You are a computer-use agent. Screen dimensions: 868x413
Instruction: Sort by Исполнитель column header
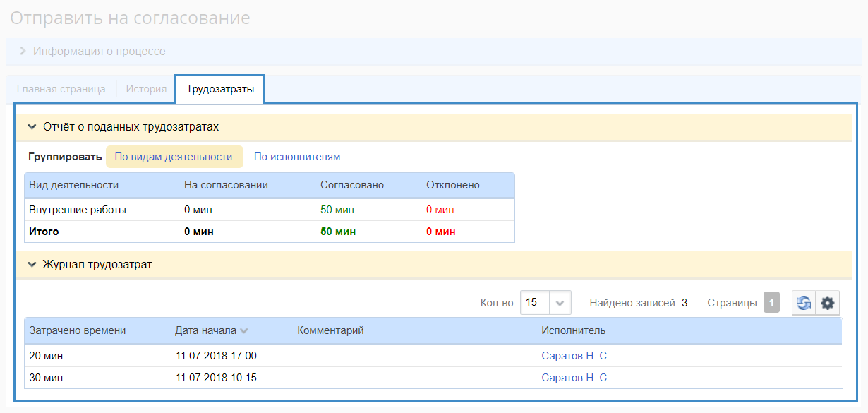[x=573, y=330]
